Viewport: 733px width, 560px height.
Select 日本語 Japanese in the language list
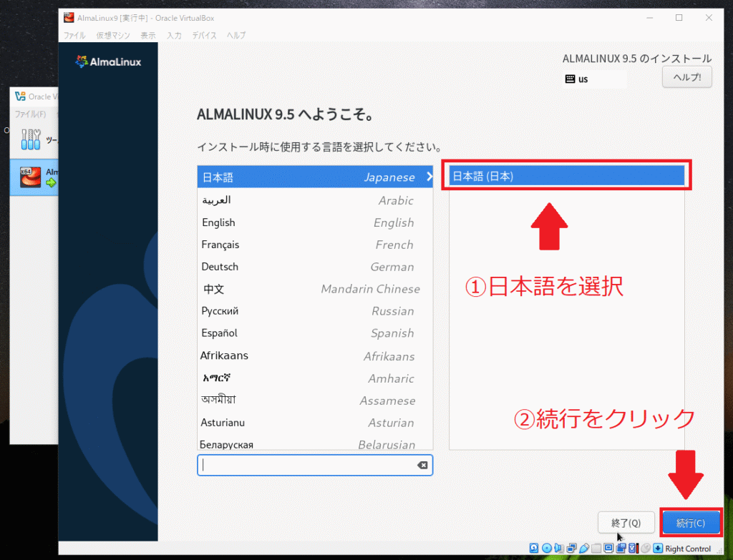pyautogui.click(x=315, y=177)
